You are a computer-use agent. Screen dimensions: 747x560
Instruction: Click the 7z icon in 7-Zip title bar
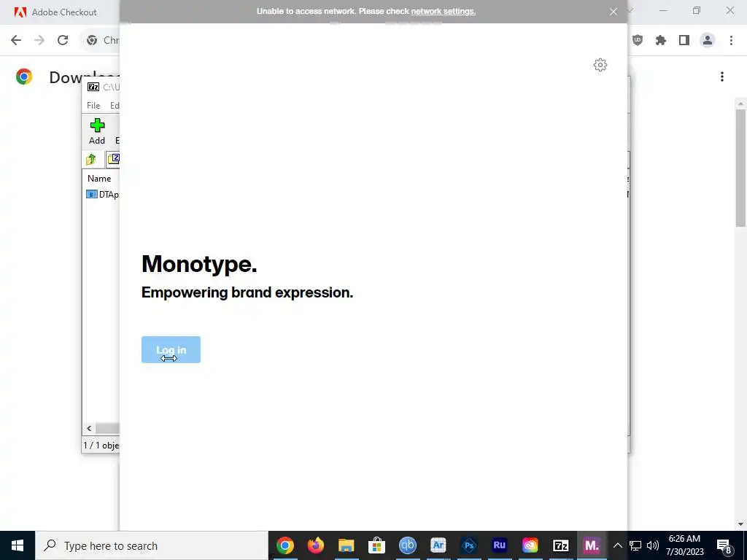point(93,87)
